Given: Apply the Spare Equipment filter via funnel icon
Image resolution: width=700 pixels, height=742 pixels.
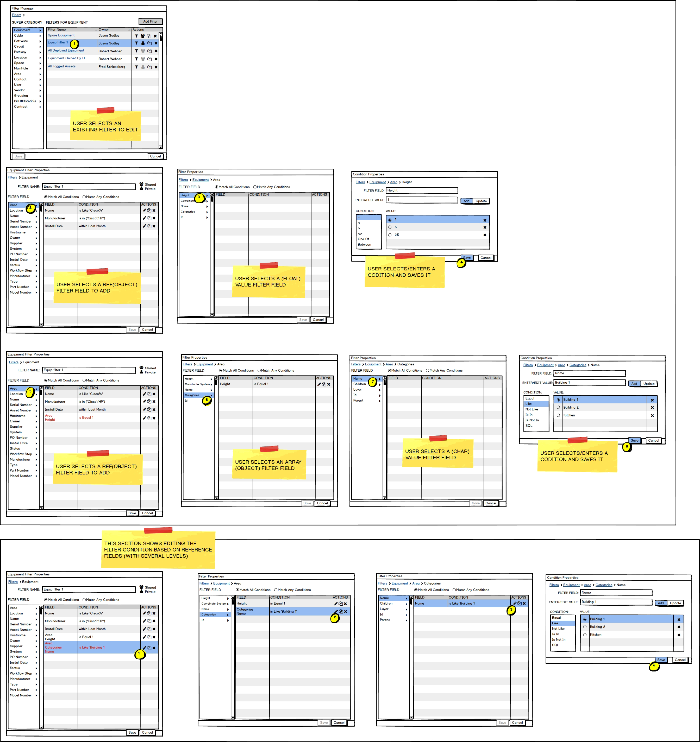Looking at the screenshot, I should pyautogui.click(x=136, y=36).
